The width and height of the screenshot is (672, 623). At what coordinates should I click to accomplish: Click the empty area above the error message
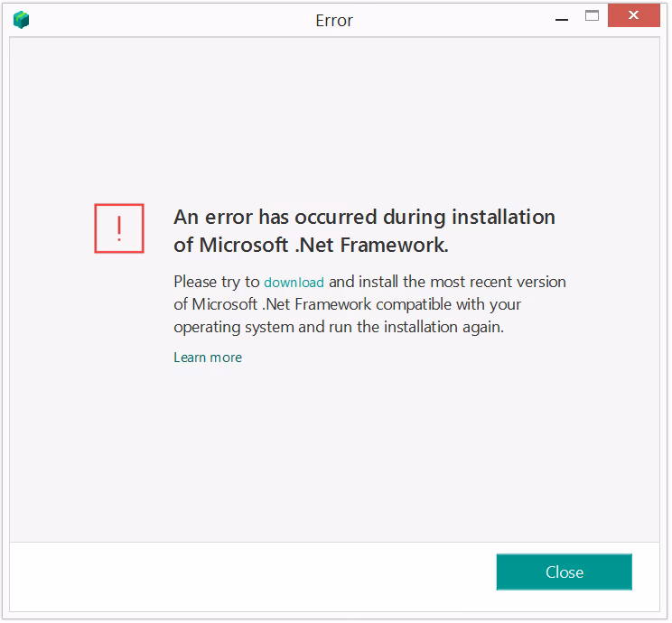point(334,120)
